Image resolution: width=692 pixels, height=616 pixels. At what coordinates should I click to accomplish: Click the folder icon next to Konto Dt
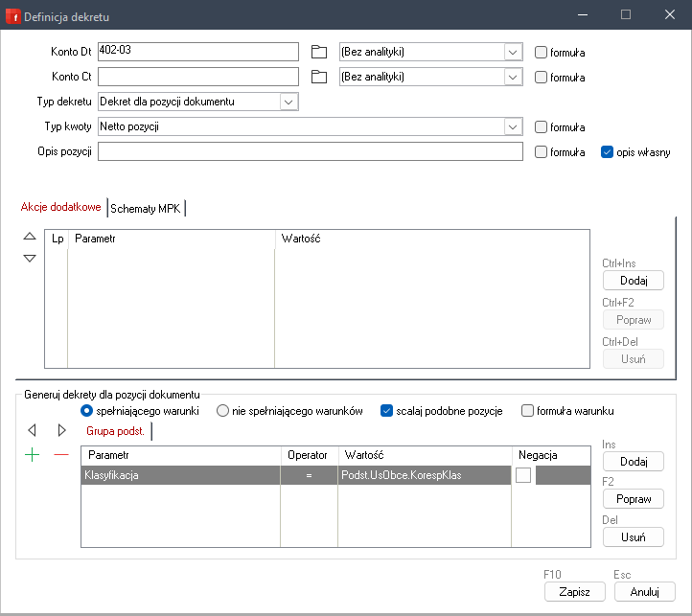pyautogui.click(x=319, y=52)
